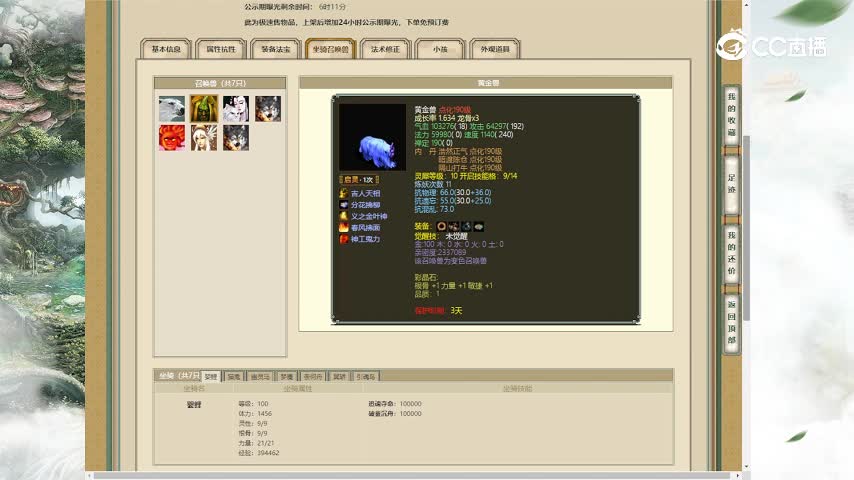The height and width of the screenshot is (480, 854).
Task: Select the 引魂马 mount tab
Action: pos(366,376)
